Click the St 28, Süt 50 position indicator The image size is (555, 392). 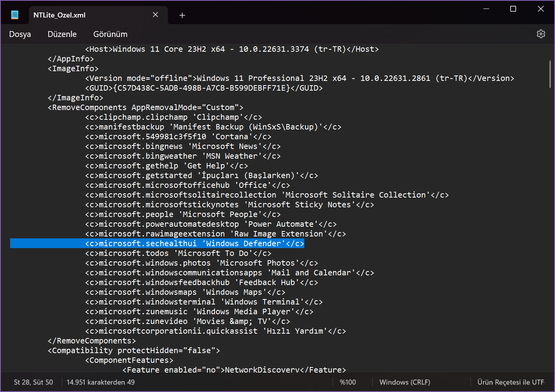point(33,382)
